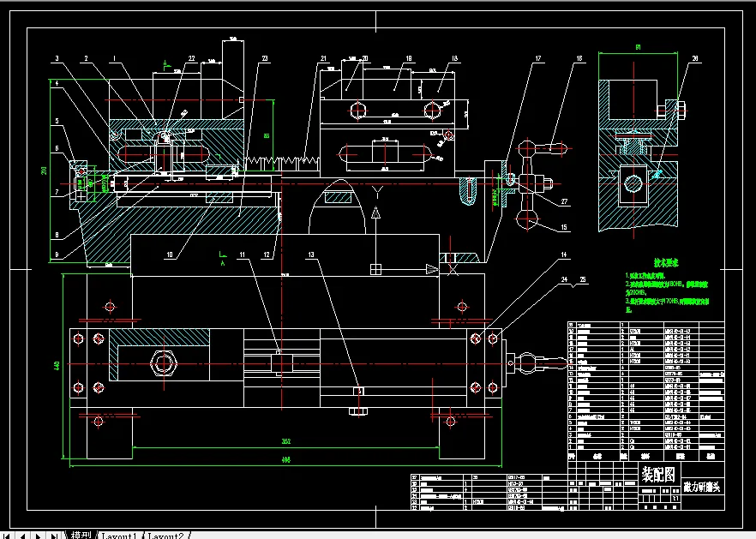Click part balloon number 11
Viewport: 756px width, 539px height.
(242, 255)
